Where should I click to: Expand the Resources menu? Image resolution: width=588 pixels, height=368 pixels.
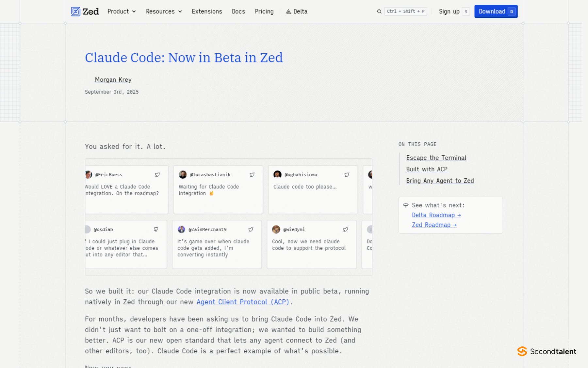(x=164, y=11)
